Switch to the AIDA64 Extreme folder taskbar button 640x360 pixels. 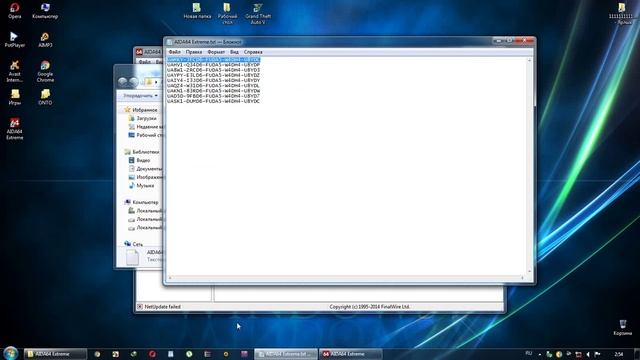55,354
